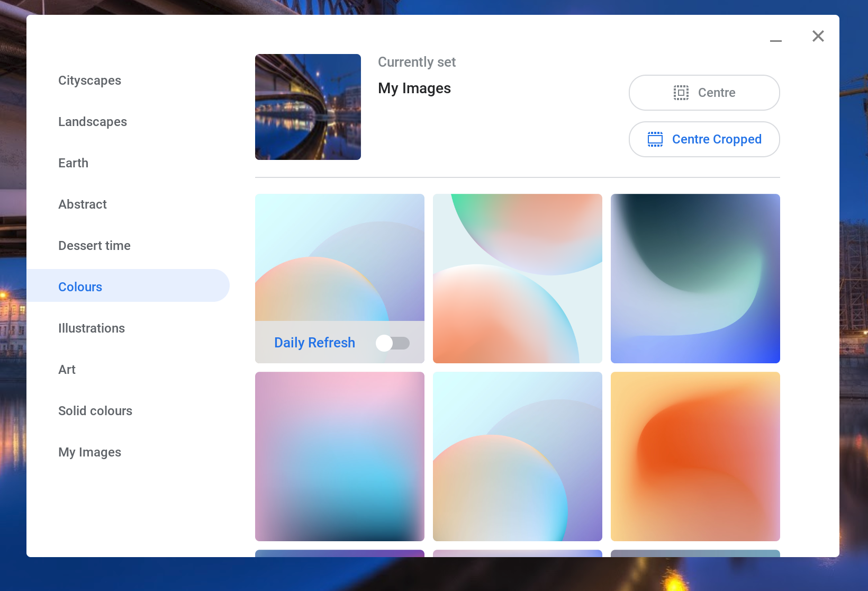Viewport: 868px width, 591px height.
Task: Select Dessert time in the sidebar
Action: click(x=94, y=246)
